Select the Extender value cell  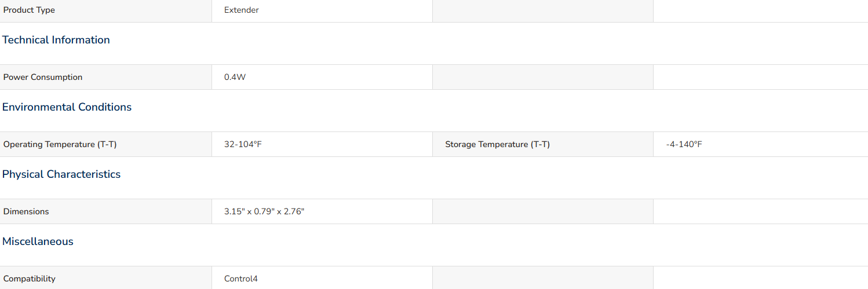pyautogui.click(x=322, y=10)
